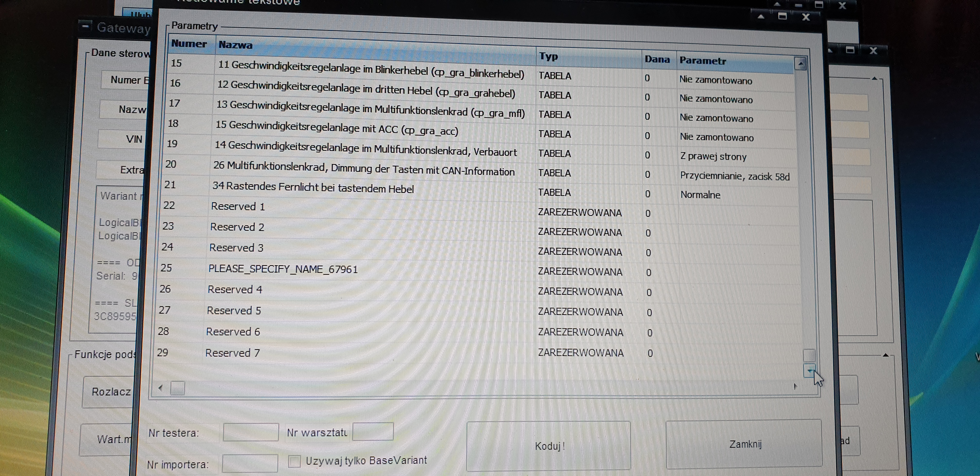Click the Zamknij button
Screen dimensions: 980x476
[744, 444]
